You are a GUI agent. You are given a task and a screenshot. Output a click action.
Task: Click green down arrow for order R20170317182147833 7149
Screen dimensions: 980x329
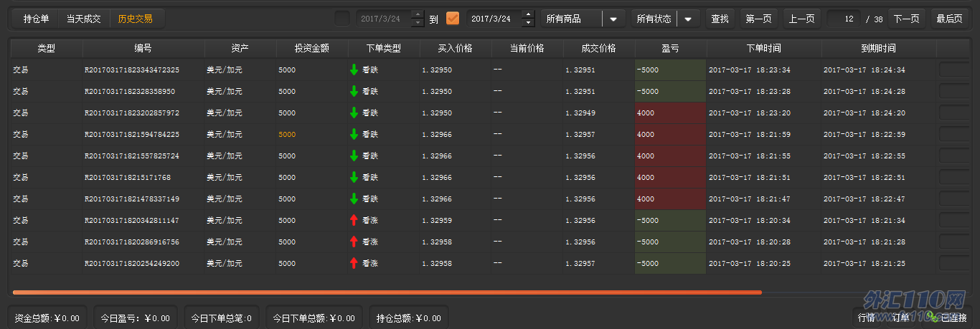354,199
